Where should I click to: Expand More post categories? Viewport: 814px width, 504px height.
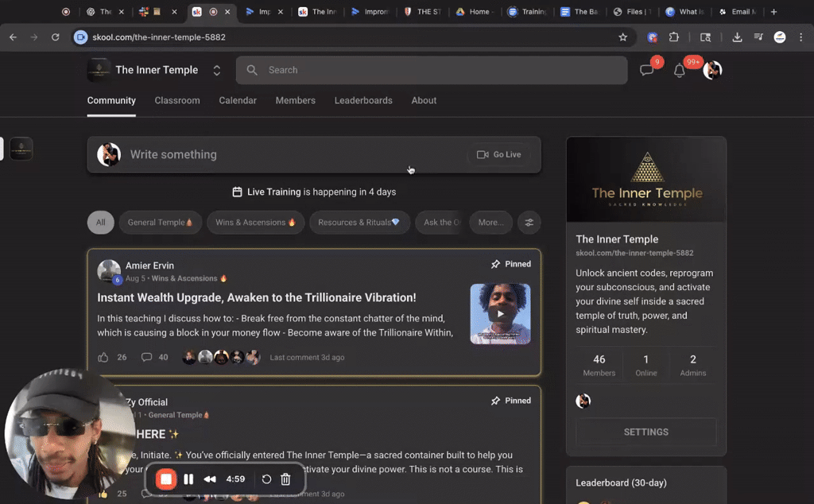490,223
